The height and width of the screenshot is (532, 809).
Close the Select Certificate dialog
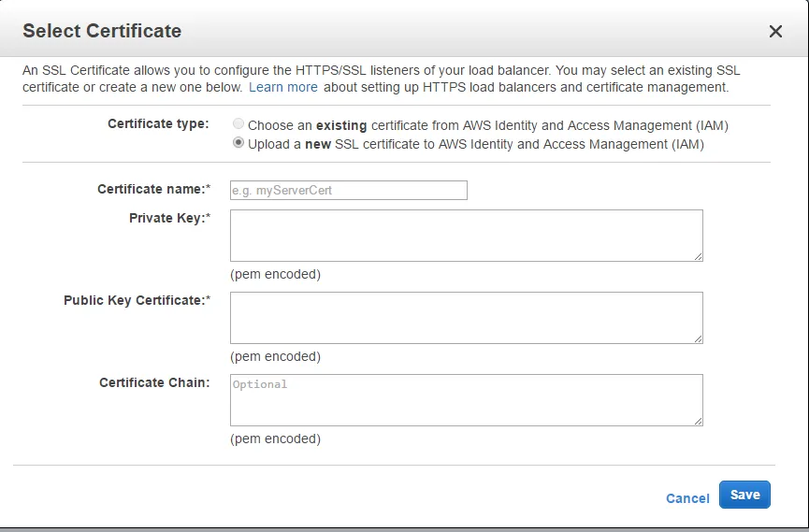tap(775, 32)
